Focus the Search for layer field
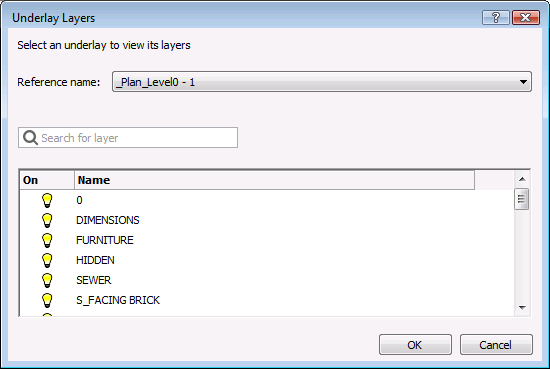 128,137
